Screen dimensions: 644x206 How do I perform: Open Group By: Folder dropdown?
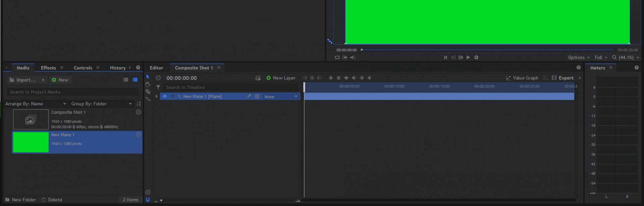tap(102, 104)
